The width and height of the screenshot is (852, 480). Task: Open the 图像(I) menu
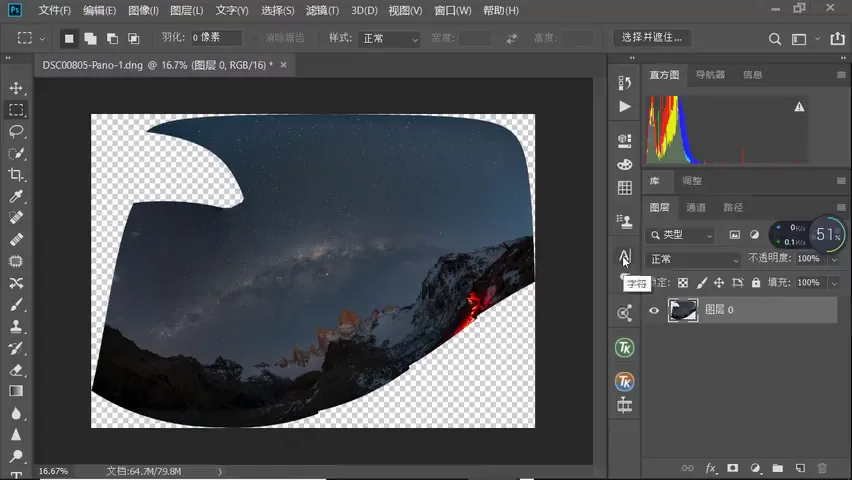coord(143,10)
